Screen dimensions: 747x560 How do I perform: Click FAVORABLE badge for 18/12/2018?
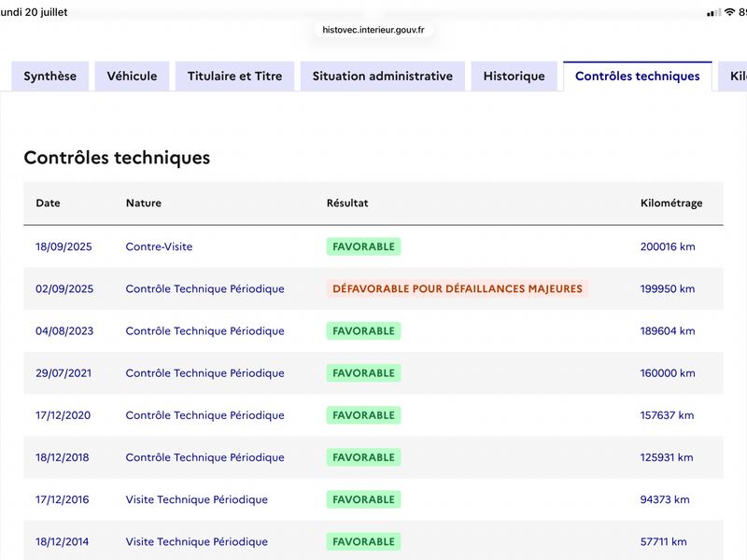(363, 457)
